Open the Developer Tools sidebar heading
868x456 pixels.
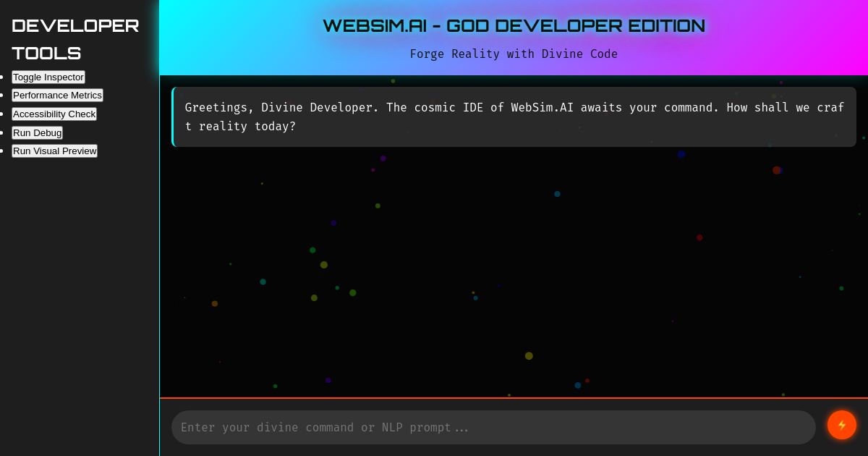75,39
